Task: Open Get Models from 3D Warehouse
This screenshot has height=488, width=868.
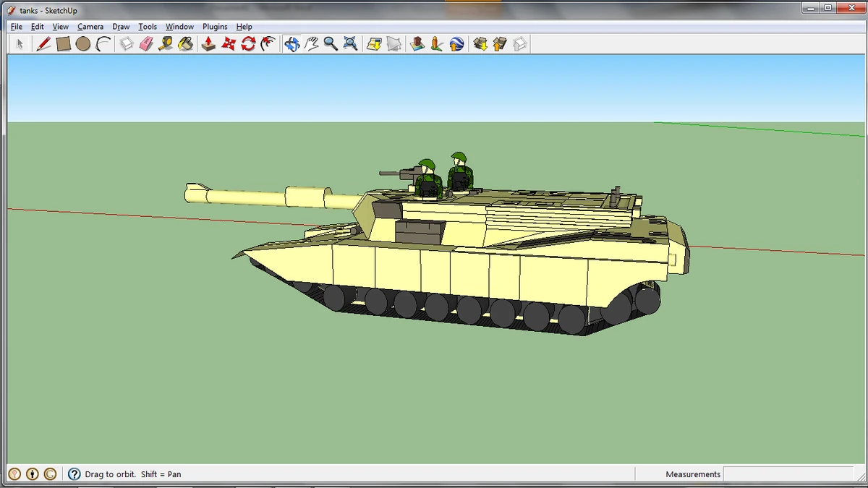Action: [x=480, y=43]
